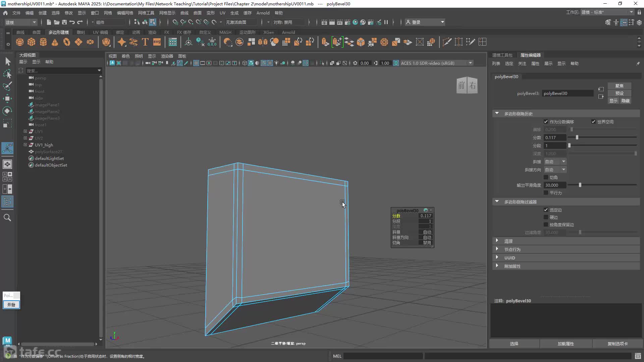Open the viewport 着色 menu
The width and height of the screenshot is (644, 362).
125,56
